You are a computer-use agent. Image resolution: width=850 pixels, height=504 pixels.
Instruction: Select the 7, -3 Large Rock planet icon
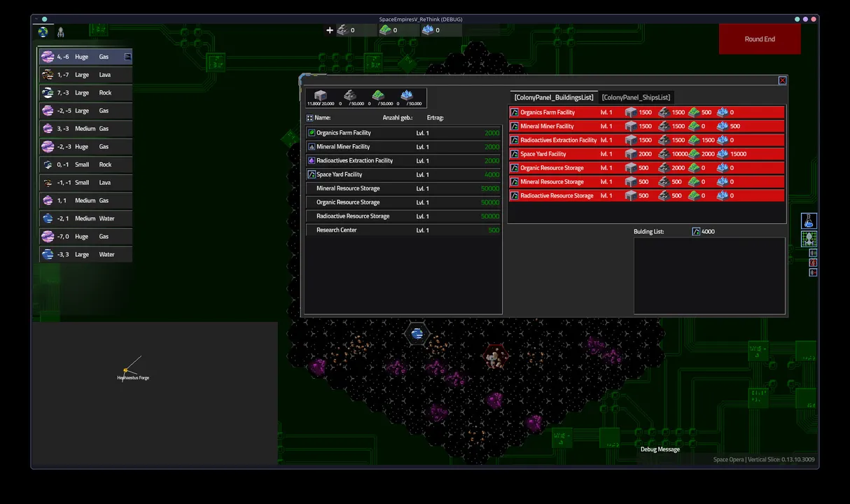point(48,92)
